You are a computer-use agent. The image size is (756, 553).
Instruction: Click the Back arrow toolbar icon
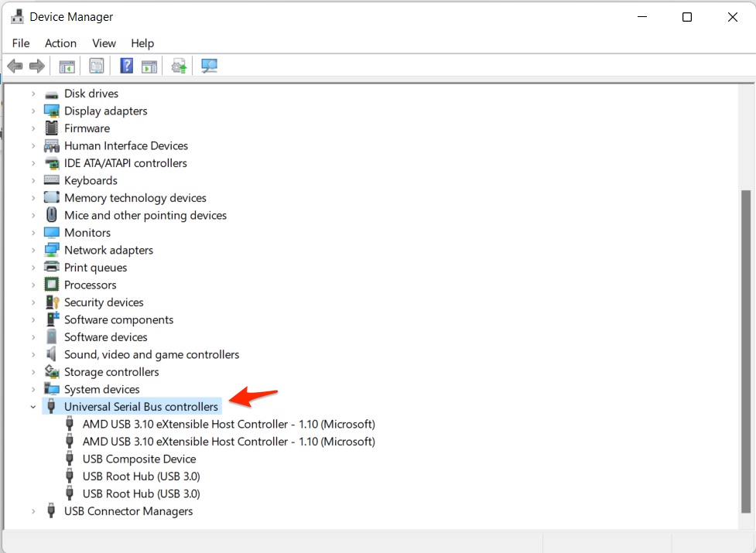point(15,67)
